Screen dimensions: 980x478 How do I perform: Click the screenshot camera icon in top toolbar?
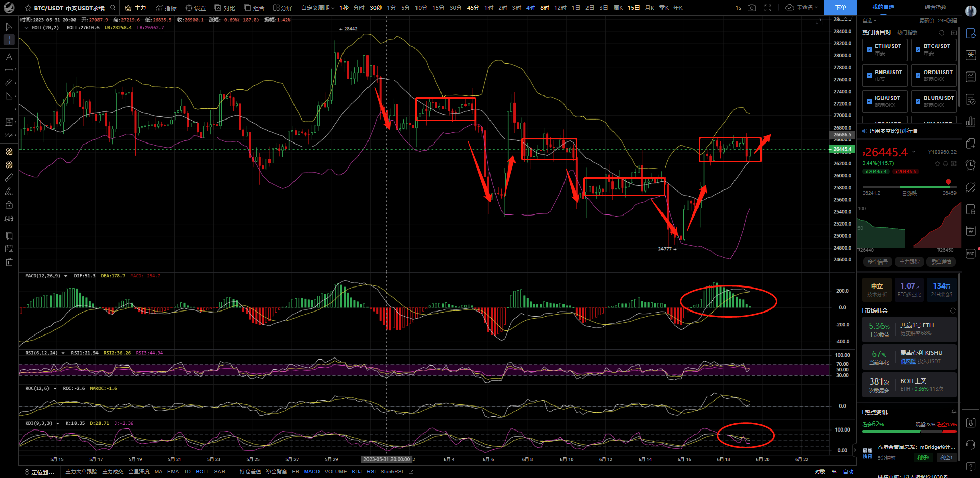pyautogui.click(x=752, y=8)
